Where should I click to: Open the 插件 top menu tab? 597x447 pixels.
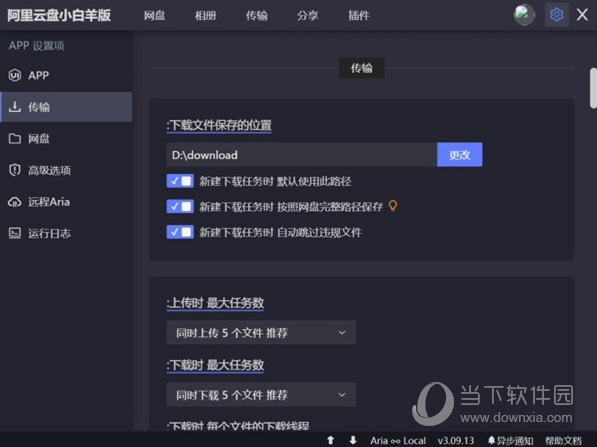[x=359, y=15]
